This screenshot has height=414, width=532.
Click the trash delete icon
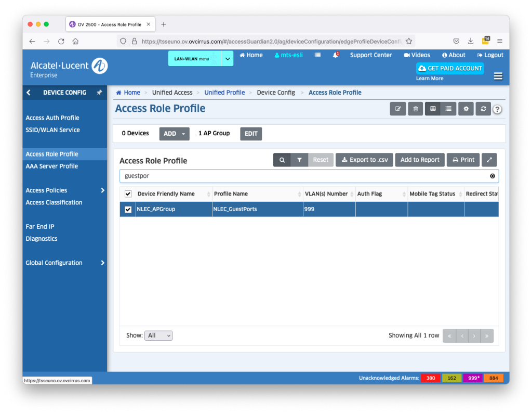[x=415, y=109]
